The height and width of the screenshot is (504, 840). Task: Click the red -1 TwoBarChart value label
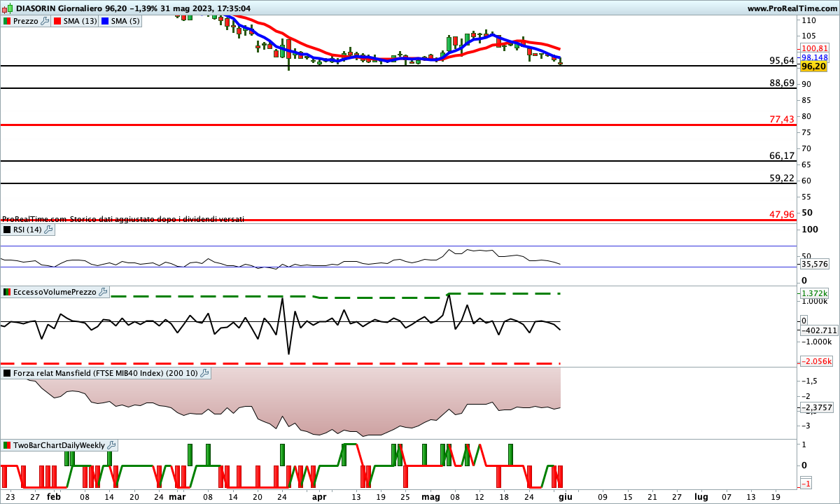(806, 484)
